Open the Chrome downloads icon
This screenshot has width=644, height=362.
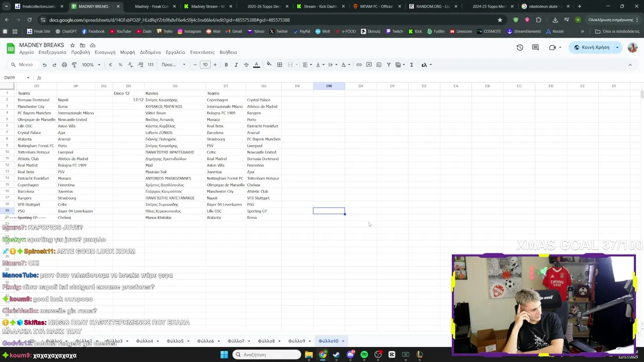point(555,20)
